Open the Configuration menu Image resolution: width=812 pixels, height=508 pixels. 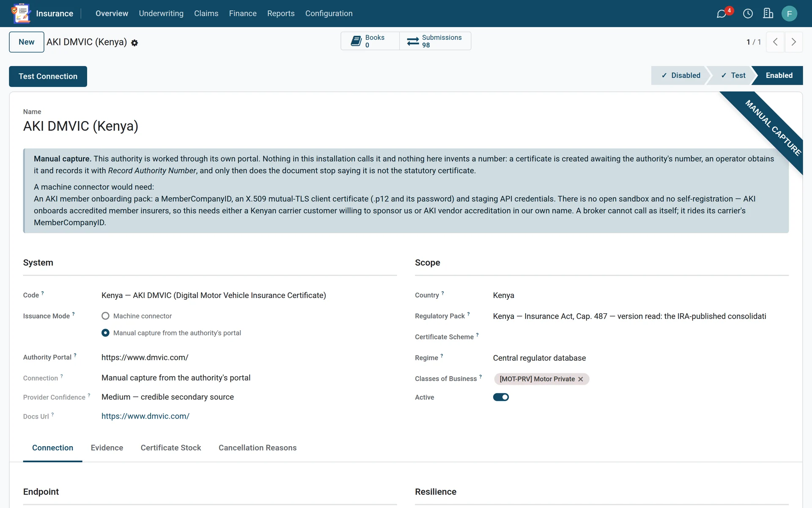(x=329, y=14)
